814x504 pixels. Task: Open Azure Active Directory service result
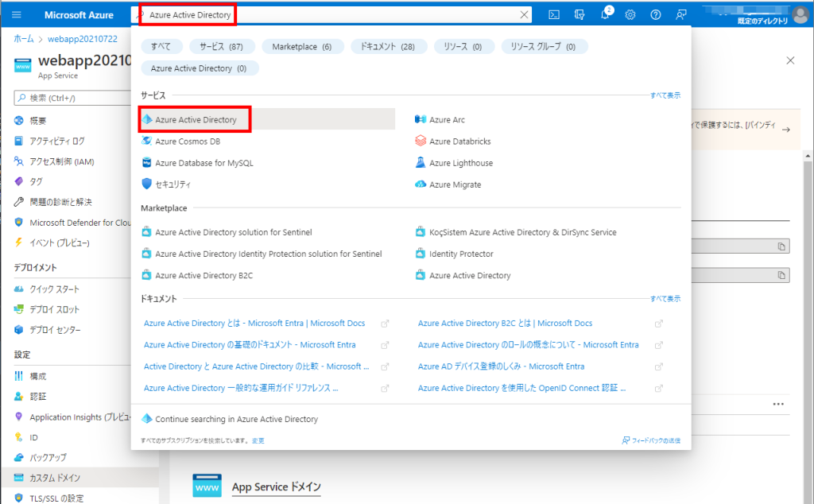(x=268, y=119)
